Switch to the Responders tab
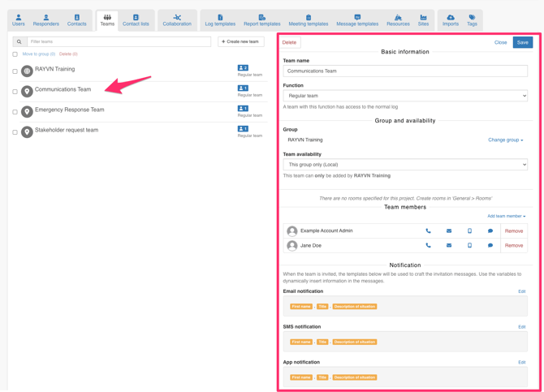This screenshot has width=544, height=392. pyautogui.click(x=45, y=20)
